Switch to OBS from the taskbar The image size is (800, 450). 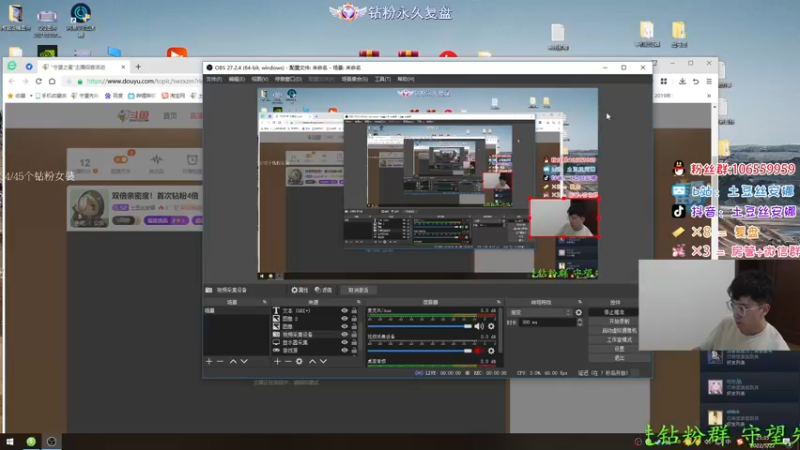point(52,442)
